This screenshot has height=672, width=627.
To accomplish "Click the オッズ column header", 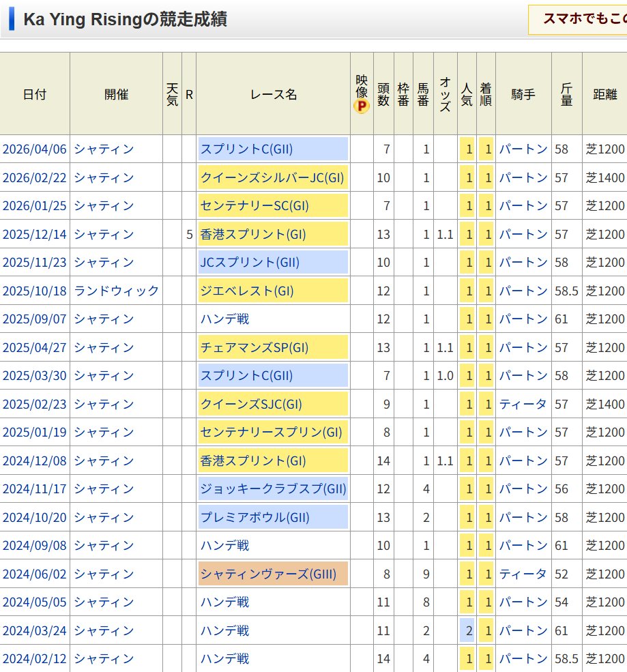I will 446,94.
